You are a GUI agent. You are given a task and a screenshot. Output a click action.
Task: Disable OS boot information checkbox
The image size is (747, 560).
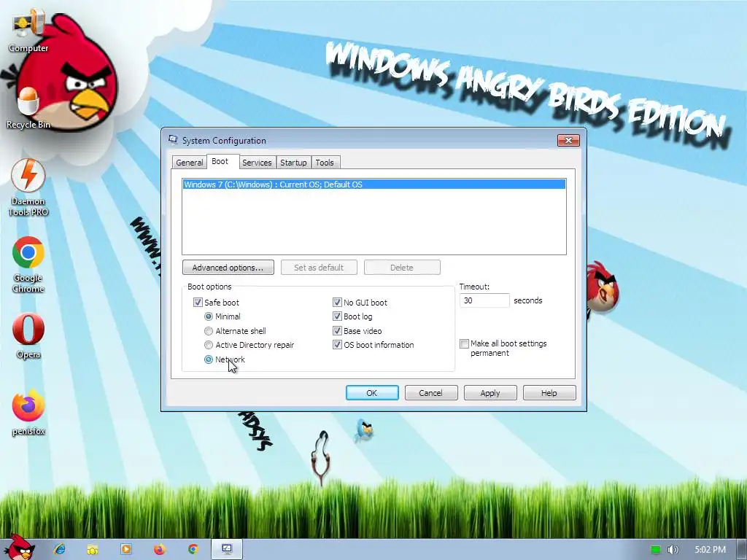337,345
